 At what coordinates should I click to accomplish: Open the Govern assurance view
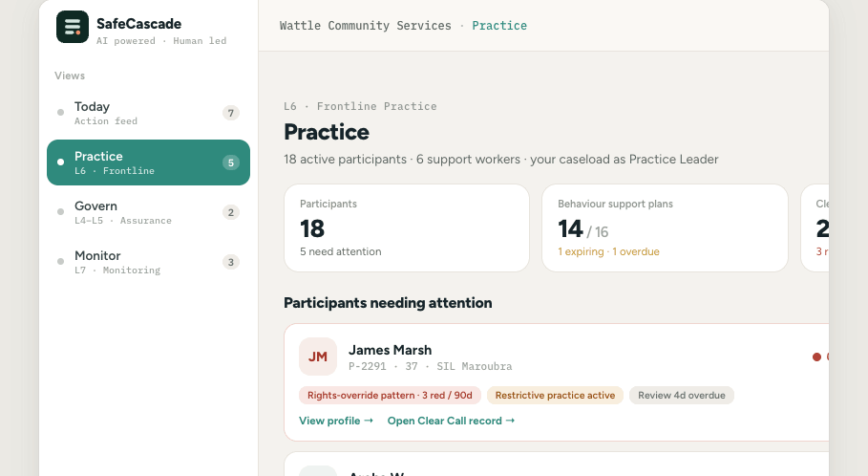point(148,212)
